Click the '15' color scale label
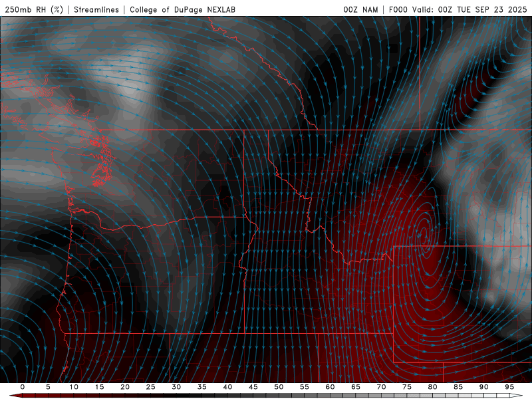Viewport: 532px width, 399px height. point(99,387)
